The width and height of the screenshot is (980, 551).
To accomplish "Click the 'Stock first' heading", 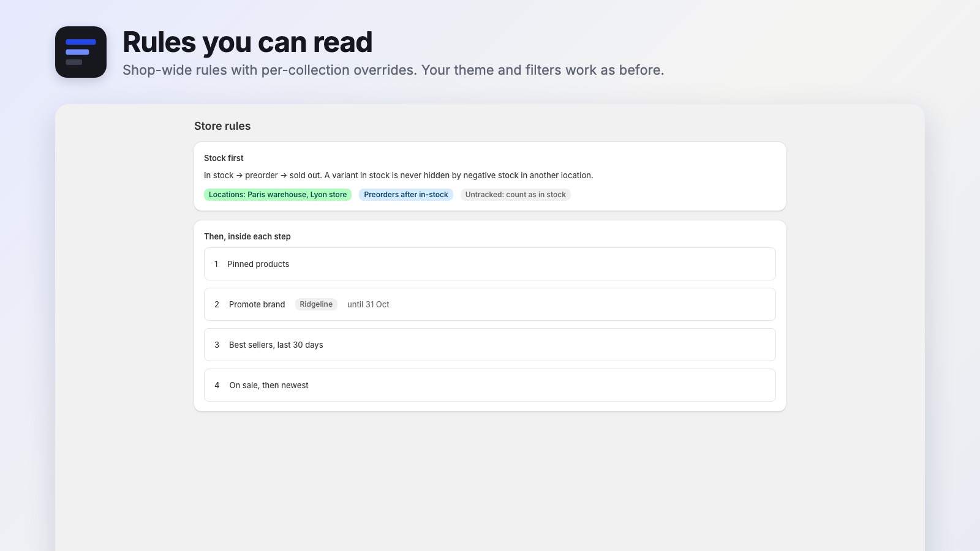I will tap(224, 158).
